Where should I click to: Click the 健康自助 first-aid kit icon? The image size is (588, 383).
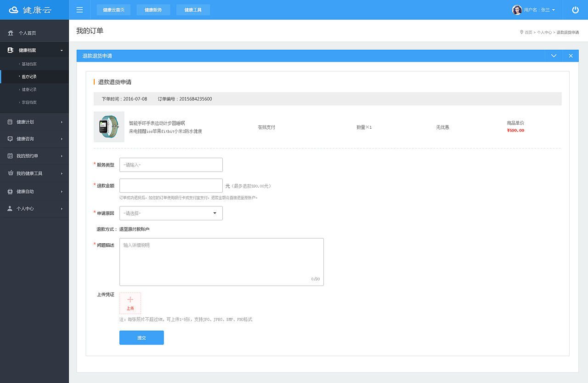click(x=10, y=191)
